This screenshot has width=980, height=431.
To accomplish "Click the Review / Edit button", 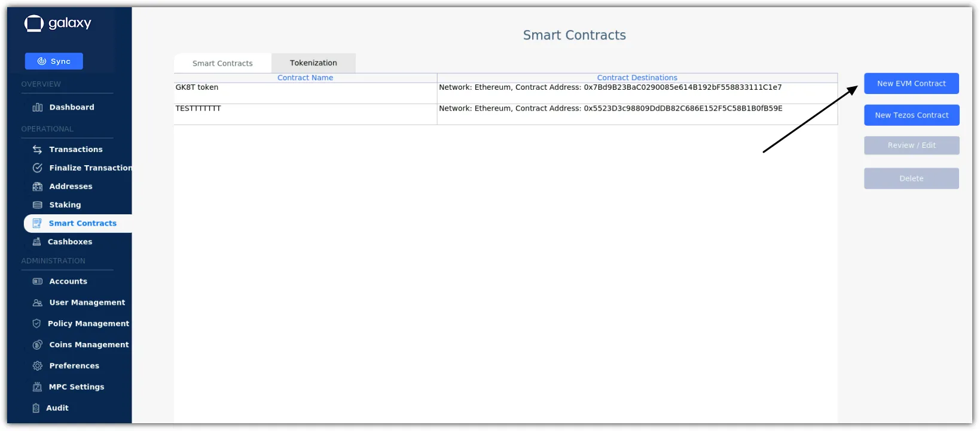I will pyautogui.click(x=911, y=145).
